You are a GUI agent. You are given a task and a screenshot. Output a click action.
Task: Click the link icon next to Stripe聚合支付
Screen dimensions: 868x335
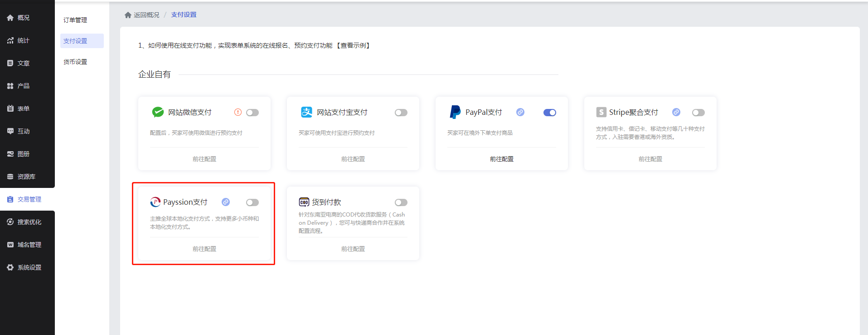pyautogui.click(x=676, y=112)
